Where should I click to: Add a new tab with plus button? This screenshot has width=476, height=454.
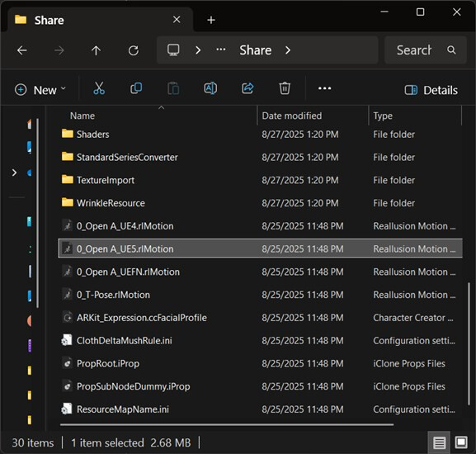(211, 20)
